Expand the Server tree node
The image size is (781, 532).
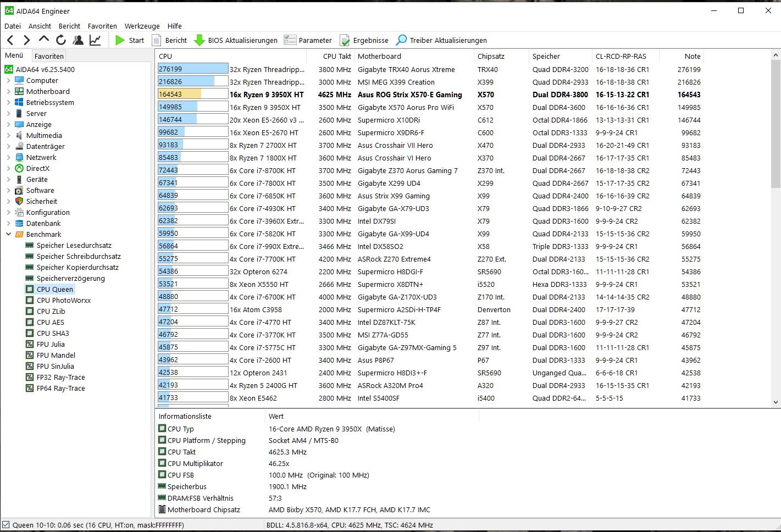9,113
